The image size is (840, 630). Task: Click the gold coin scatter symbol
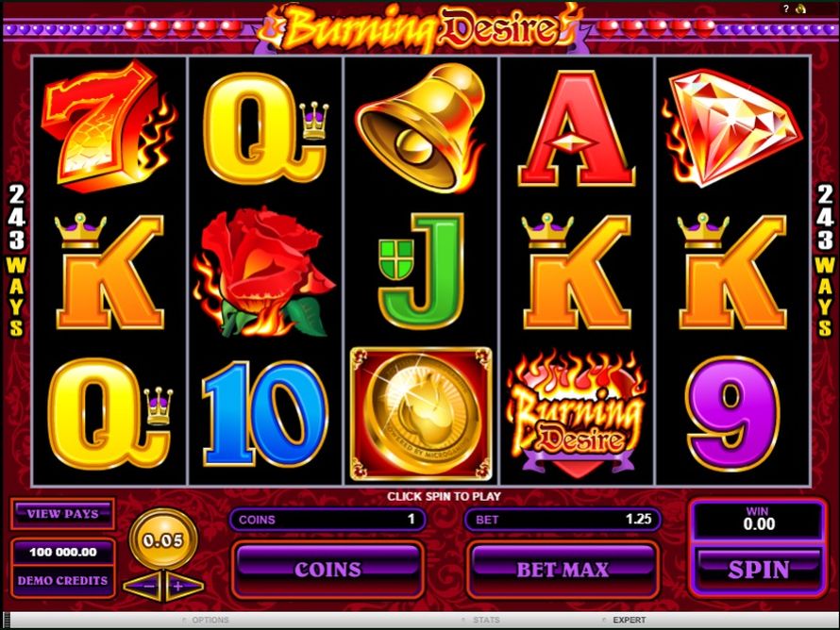pos(421,414)
